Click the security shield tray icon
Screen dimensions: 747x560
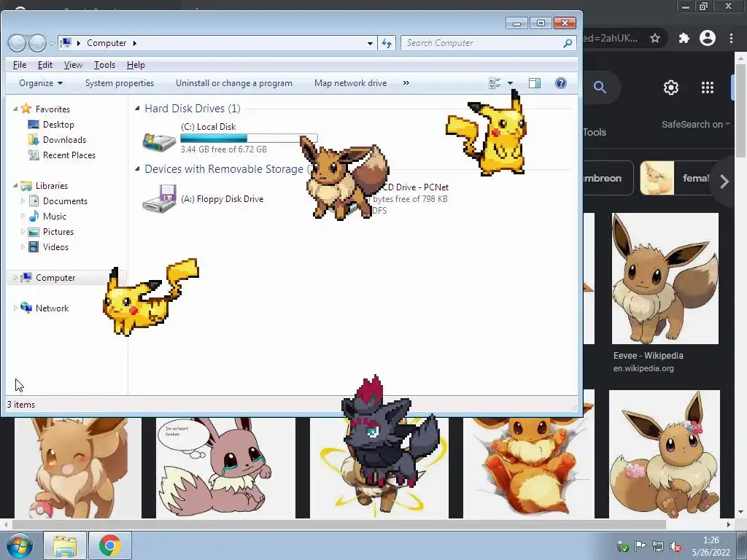pos(622,547)
